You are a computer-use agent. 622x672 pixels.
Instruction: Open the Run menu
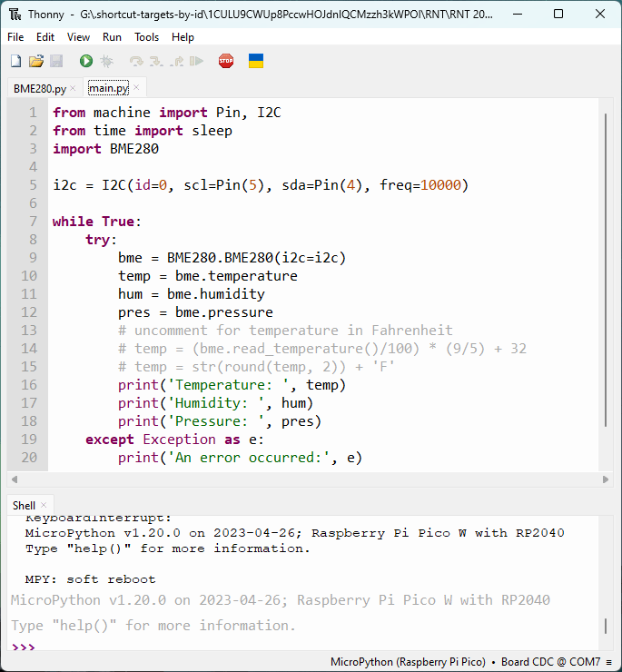coord(112,37)
